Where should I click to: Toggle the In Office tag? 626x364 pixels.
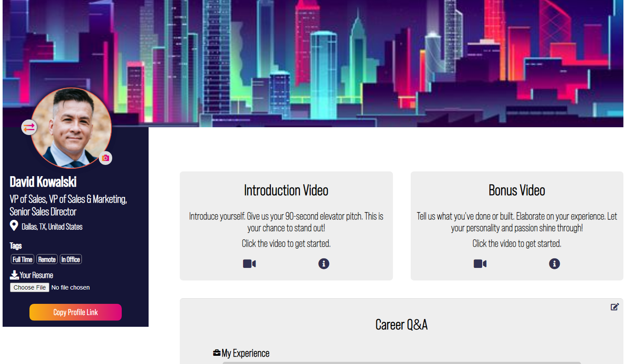click(71, 260)
